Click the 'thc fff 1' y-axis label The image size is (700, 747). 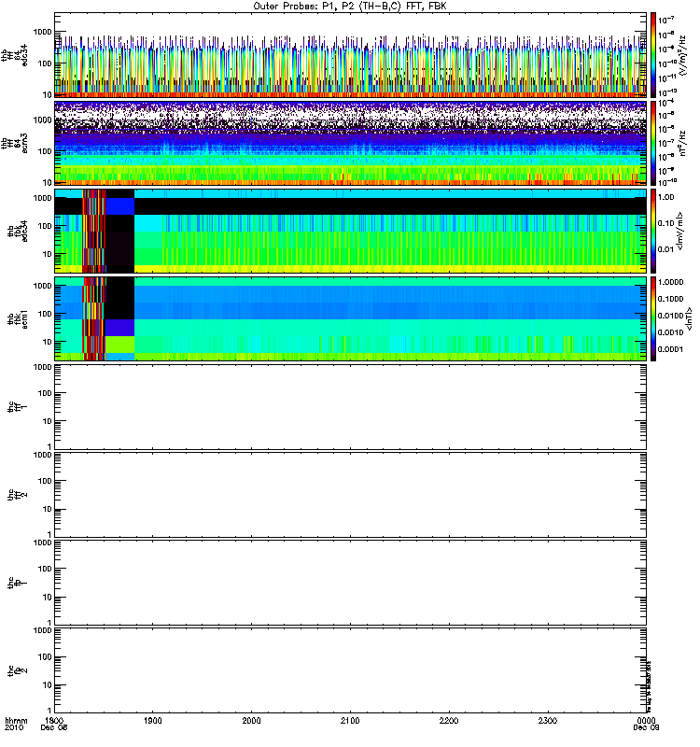(18, 407)
